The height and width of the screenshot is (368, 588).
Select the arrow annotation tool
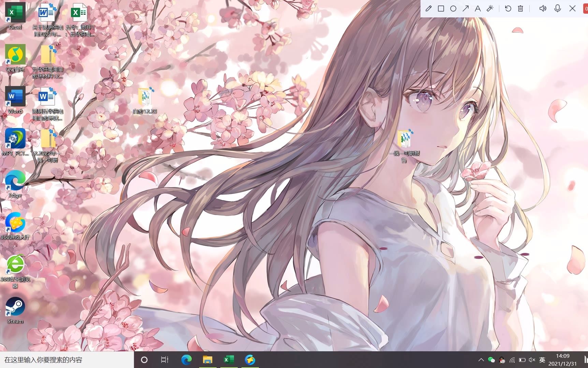pos(466,9)
